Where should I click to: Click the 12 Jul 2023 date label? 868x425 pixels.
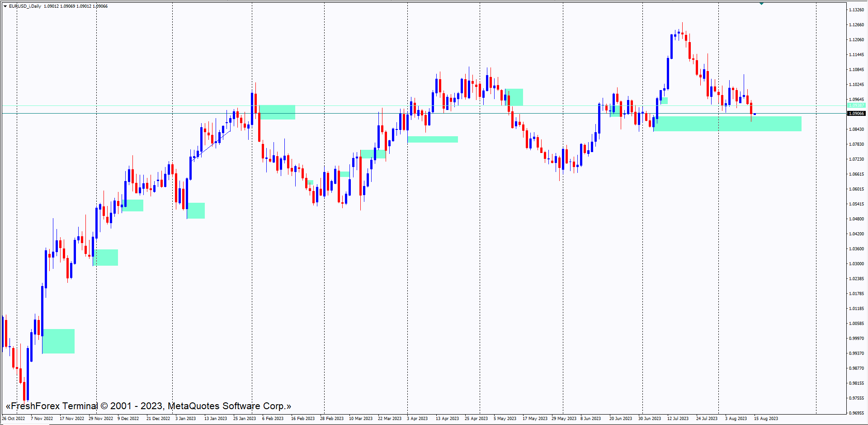point(678,419)
